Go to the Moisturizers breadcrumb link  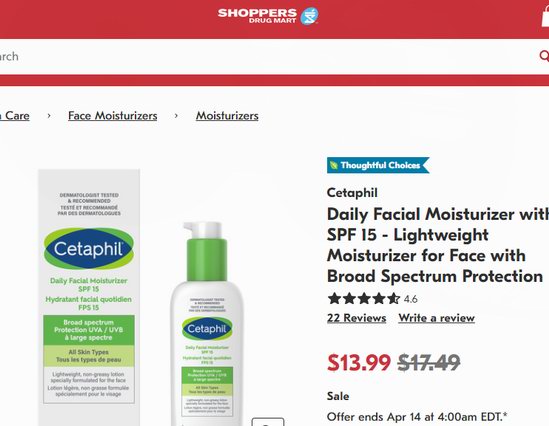point(227,116)
